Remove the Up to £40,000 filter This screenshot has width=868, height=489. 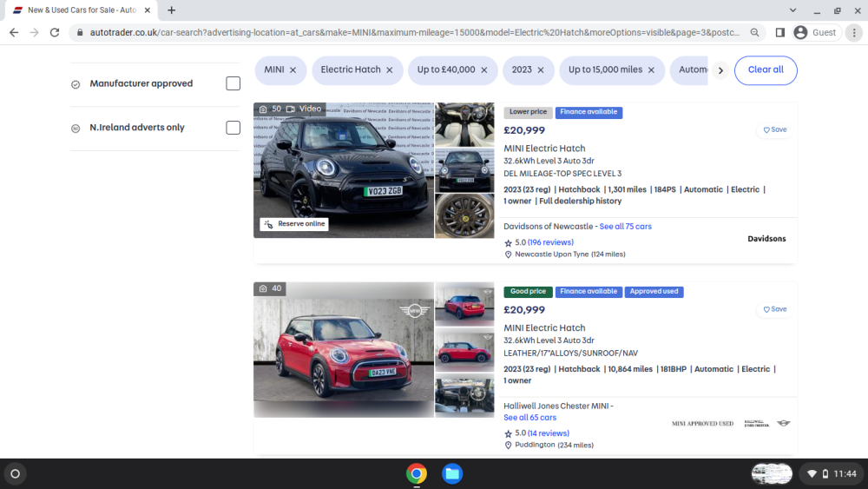tap(484, 69)
